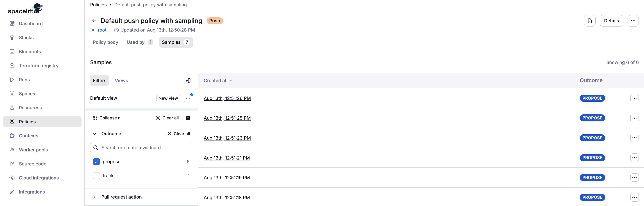Collapse the Outcome filter section
This screenshot has width=644, height=206.
pos(94,134)
